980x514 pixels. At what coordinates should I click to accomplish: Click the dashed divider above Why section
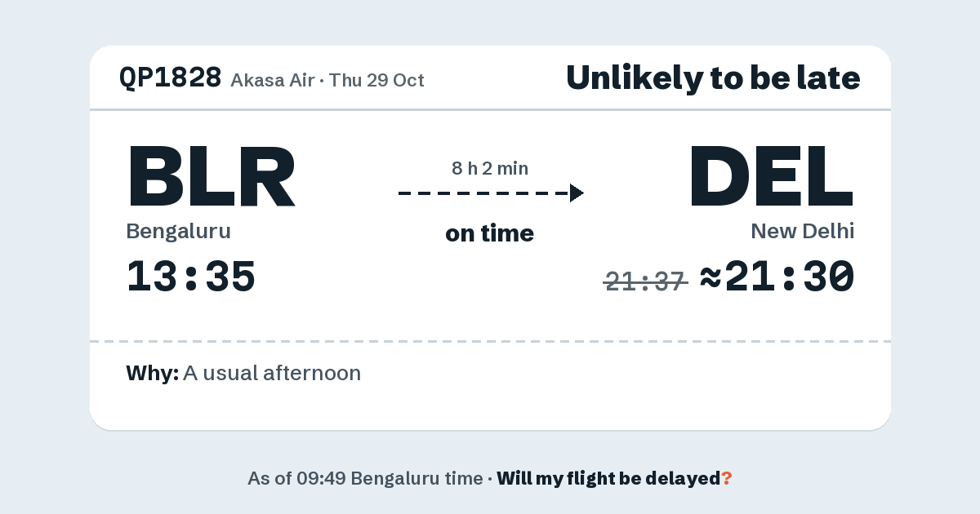(490, 341)
